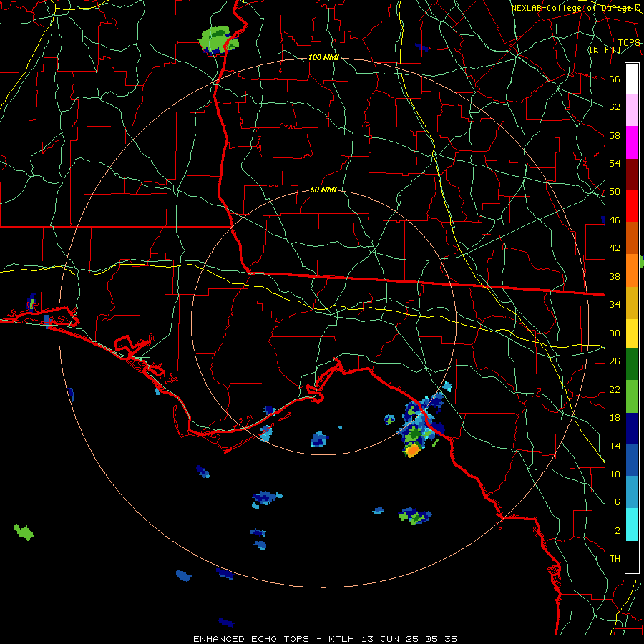Click the 'TH' legend label
644x644 pixels.
pyautogui.click(x=615, y=559)
